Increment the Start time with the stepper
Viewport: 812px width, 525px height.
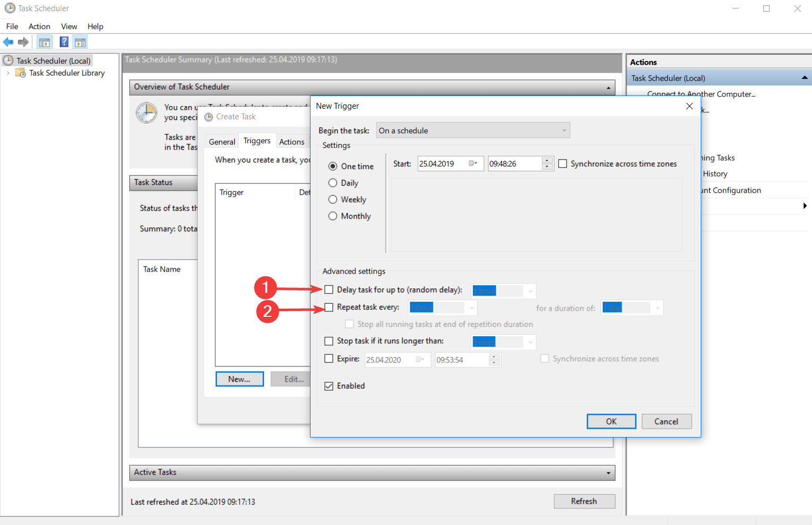click(x=546, y=160)
